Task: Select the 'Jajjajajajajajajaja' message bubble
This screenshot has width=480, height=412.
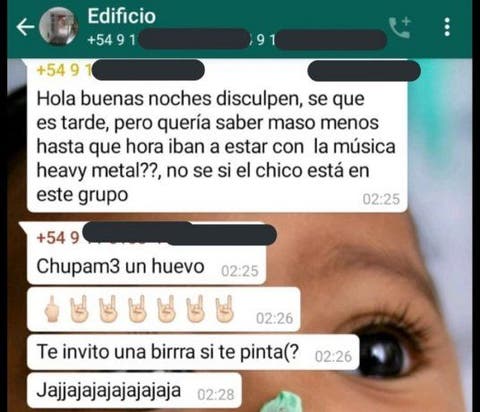Action: (134, 390)
